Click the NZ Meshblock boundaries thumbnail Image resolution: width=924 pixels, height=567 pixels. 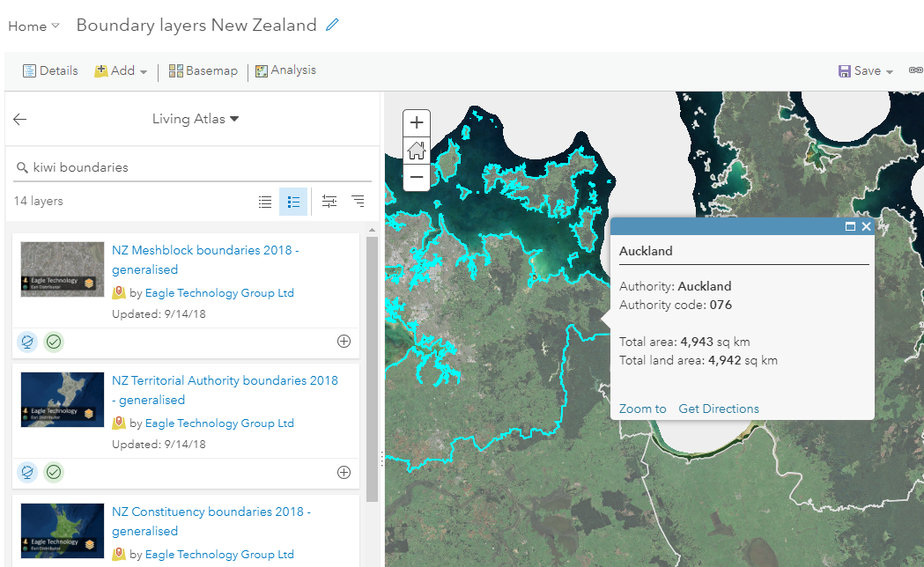click(x=63, y=269)
